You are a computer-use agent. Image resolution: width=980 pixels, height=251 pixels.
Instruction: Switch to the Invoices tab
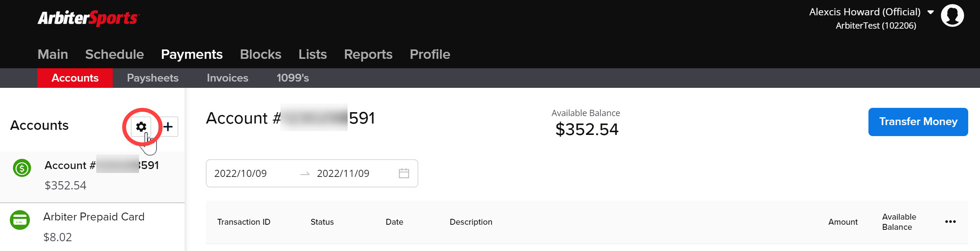(x=227, y=78)
